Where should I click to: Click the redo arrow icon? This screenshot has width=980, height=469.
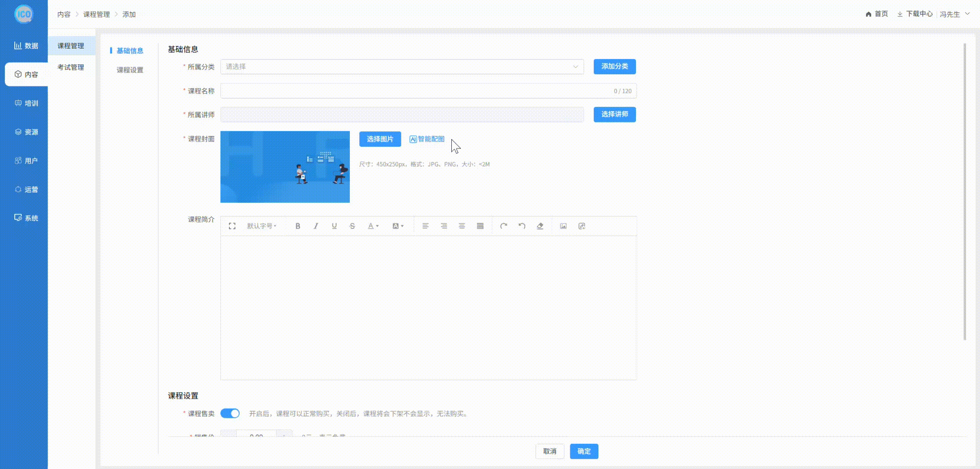tap(503, 226)
